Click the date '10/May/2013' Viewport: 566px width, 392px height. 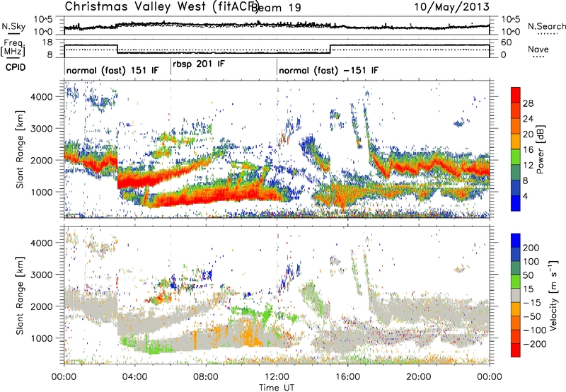[x=451, y=6]
